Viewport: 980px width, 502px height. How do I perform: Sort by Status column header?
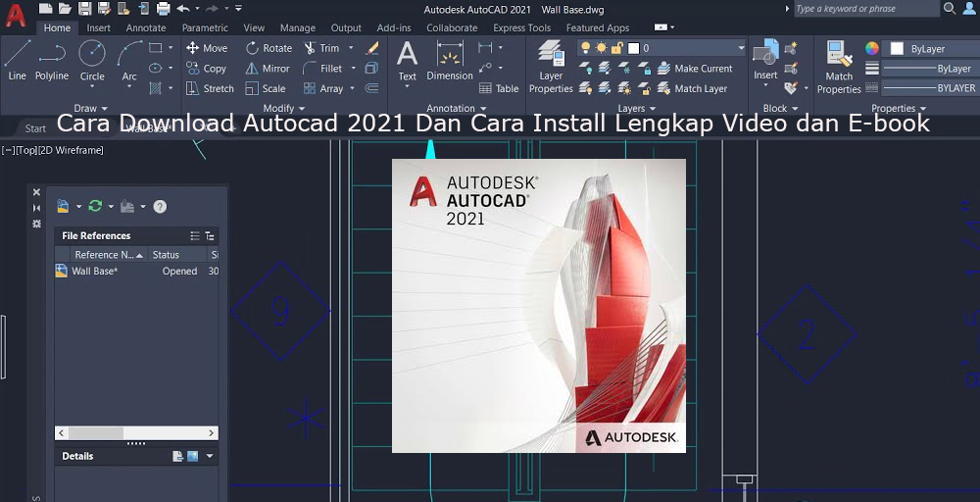[x=177, y=255]
